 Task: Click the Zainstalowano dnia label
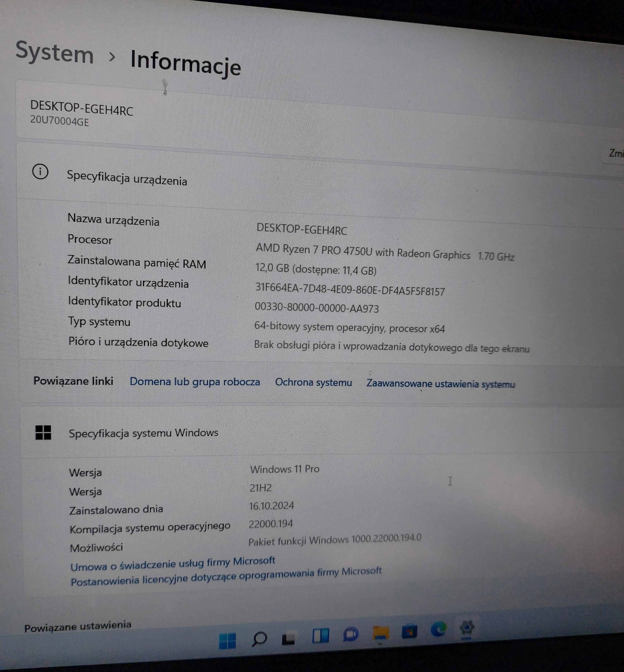click(116, 510)
